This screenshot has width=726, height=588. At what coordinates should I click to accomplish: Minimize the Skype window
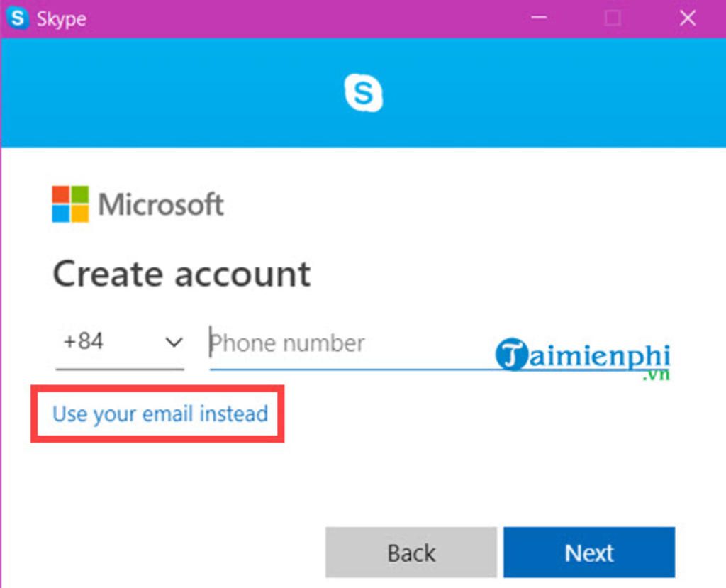coord(539,18)
